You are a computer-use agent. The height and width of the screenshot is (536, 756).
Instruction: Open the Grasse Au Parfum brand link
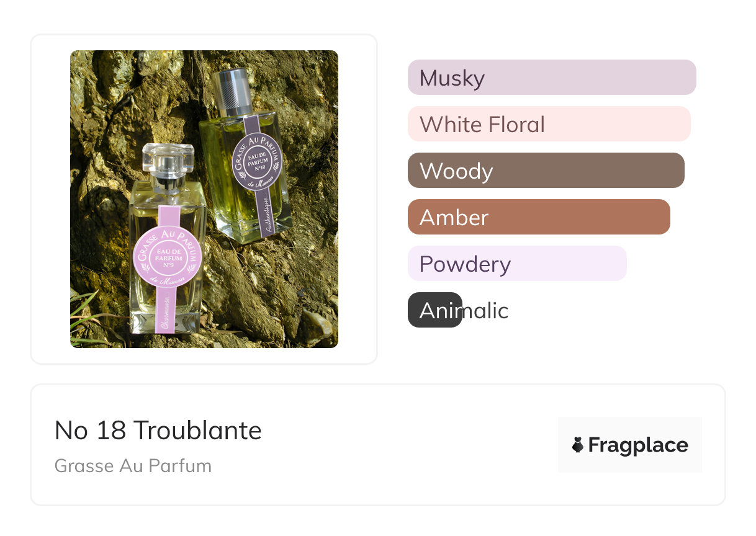click(133, 465)
